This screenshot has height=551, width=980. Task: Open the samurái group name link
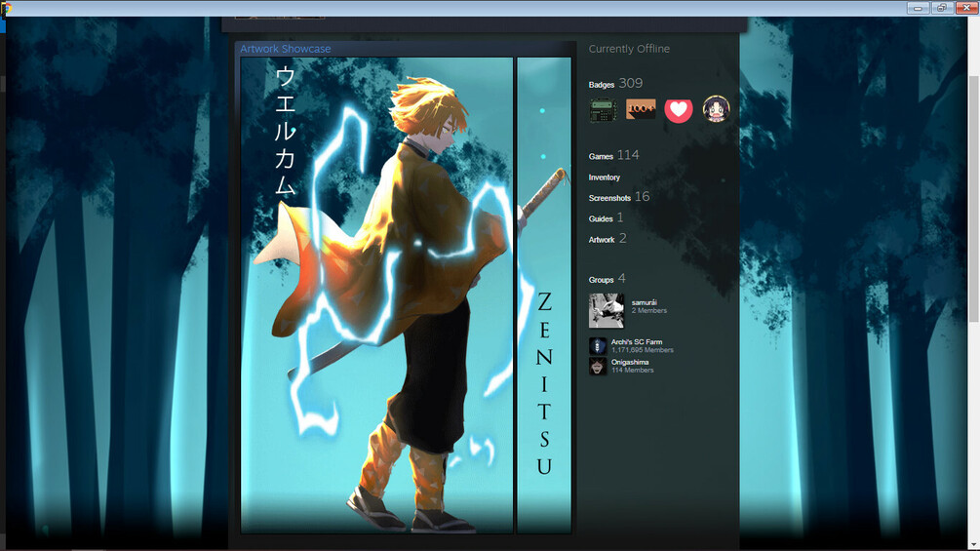pyautogui.click(x=644, y=302)
